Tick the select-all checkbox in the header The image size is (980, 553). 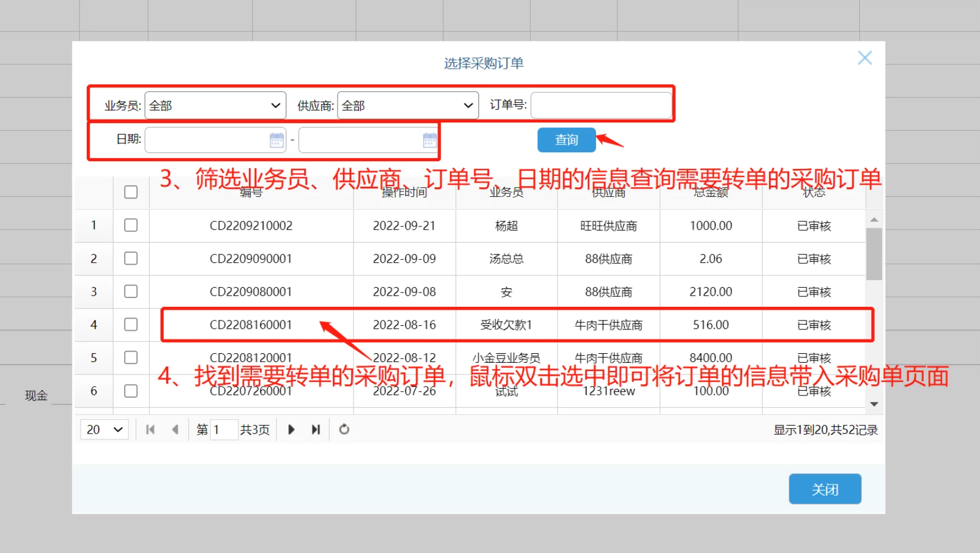tap(131, 192)
